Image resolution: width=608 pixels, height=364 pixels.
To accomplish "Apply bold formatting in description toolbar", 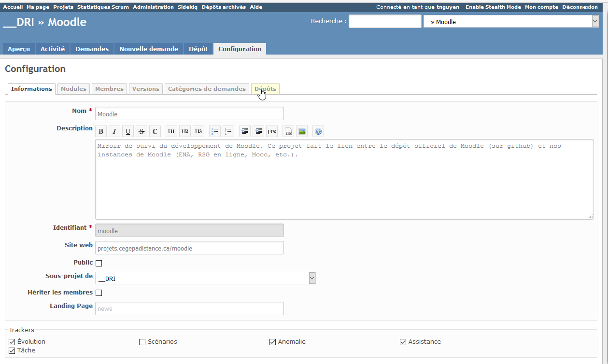I will coord(101,131).
